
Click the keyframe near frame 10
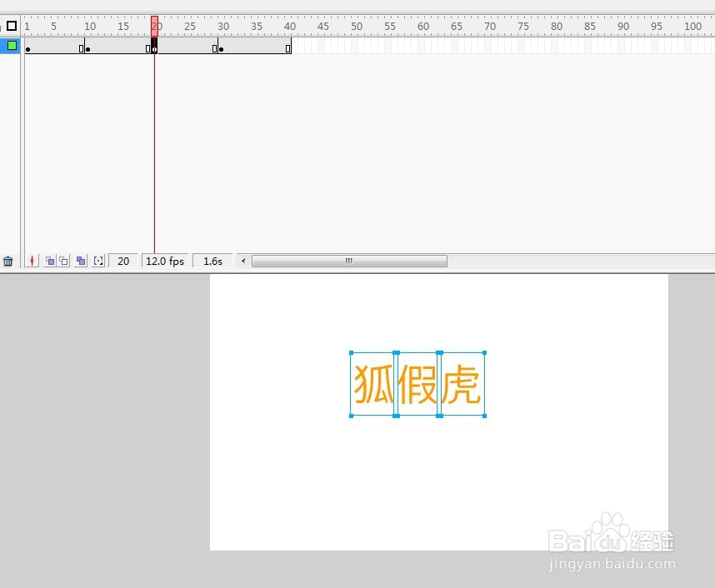[x=87, y=47]
